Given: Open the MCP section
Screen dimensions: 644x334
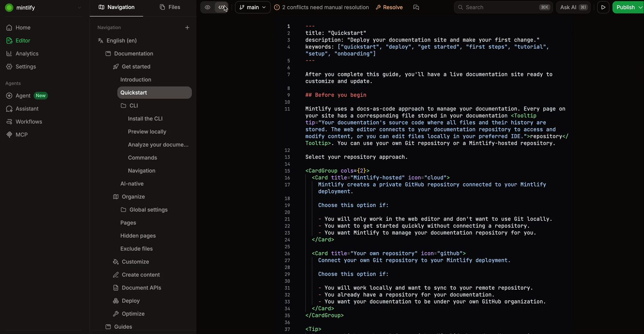Looking at the screenshot, I should tap(22, 135).
